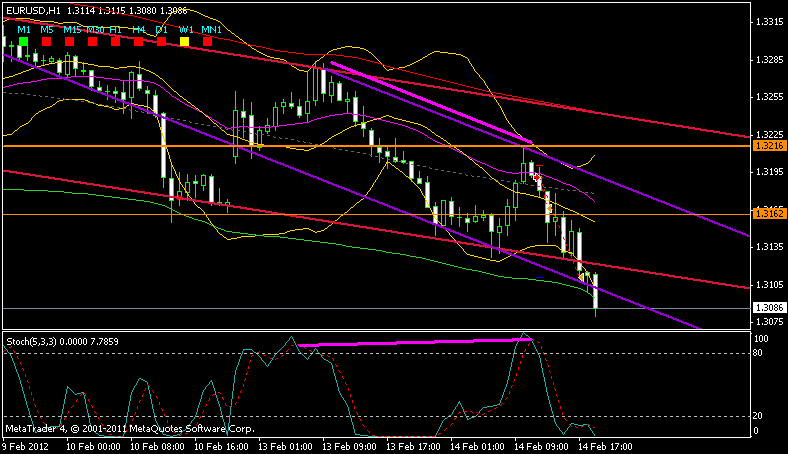The width and height of the screenshot is (788, 454).
Task: Select the orange horizontal line at 1.3216
Action: [377, 146]
